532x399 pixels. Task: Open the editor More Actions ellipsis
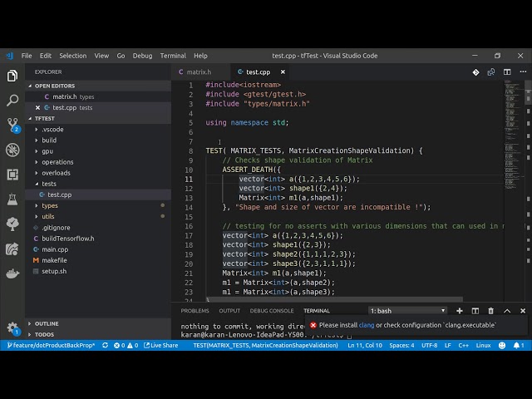point(523,71)
